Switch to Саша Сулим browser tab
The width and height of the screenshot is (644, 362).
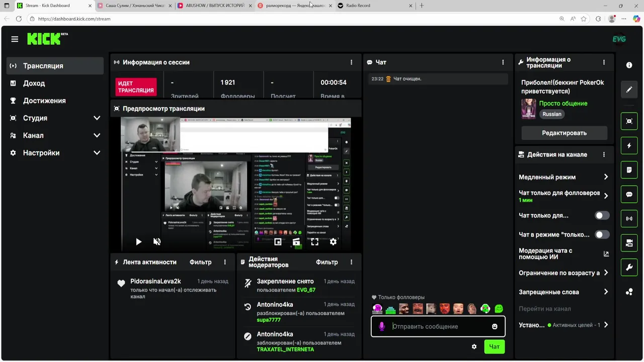coord(134,6)
